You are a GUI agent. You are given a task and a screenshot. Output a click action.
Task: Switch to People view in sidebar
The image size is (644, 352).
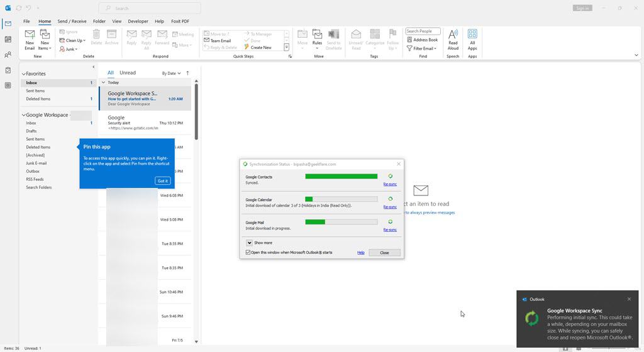(x=8, y=55)
